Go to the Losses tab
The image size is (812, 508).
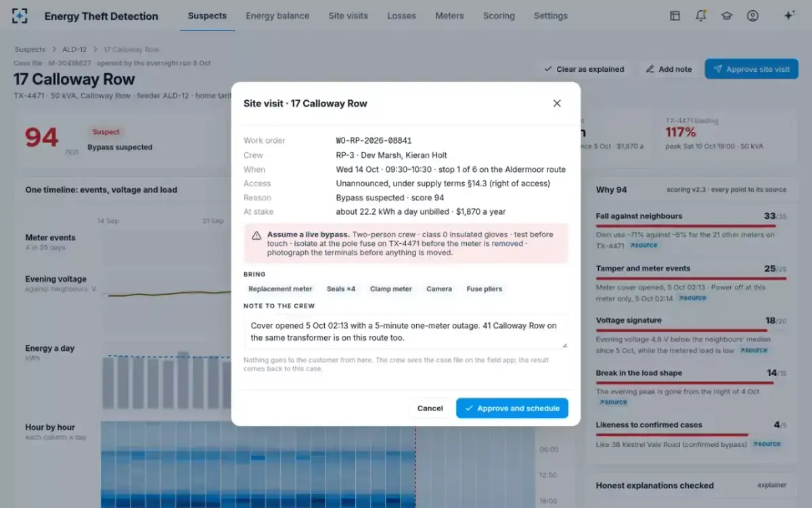(401, 16)
